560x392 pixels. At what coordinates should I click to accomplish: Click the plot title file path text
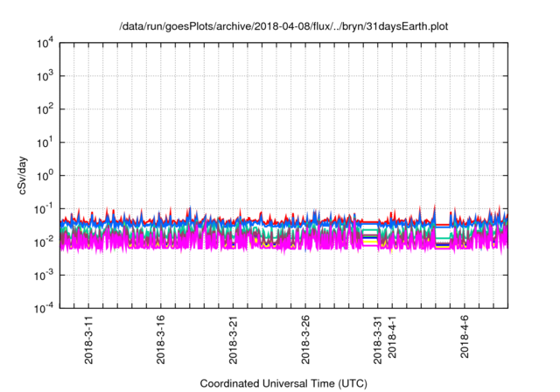click(x=281, y=27)
